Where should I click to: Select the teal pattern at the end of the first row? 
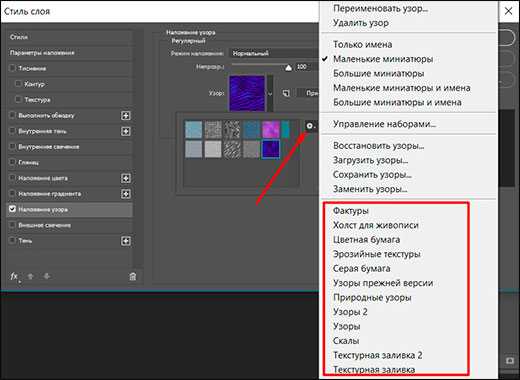click(286, 130)
